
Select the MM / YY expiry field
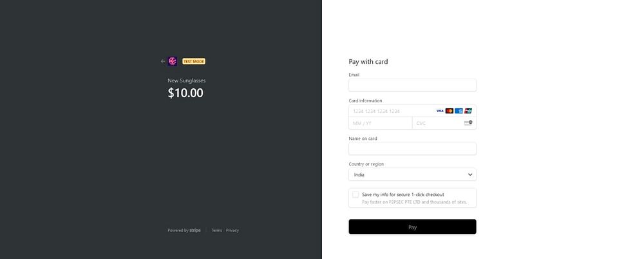tap(380, 122)
